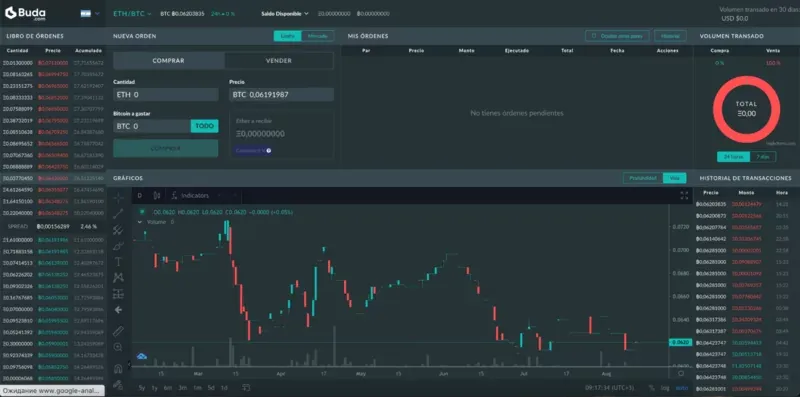Click the green COMPRAR submit button

pos(165,148)
